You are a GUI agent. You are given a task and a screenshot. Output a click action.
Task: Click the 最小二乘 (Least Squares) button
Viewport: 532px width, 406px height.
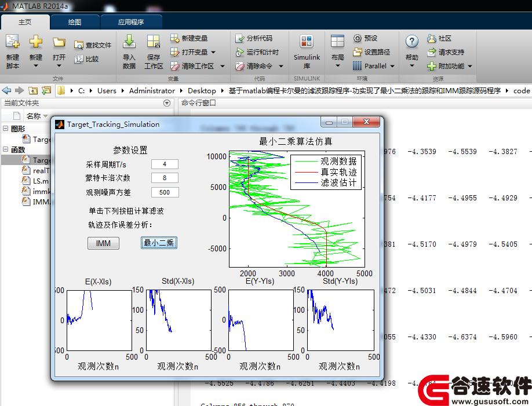click(159, 243)
